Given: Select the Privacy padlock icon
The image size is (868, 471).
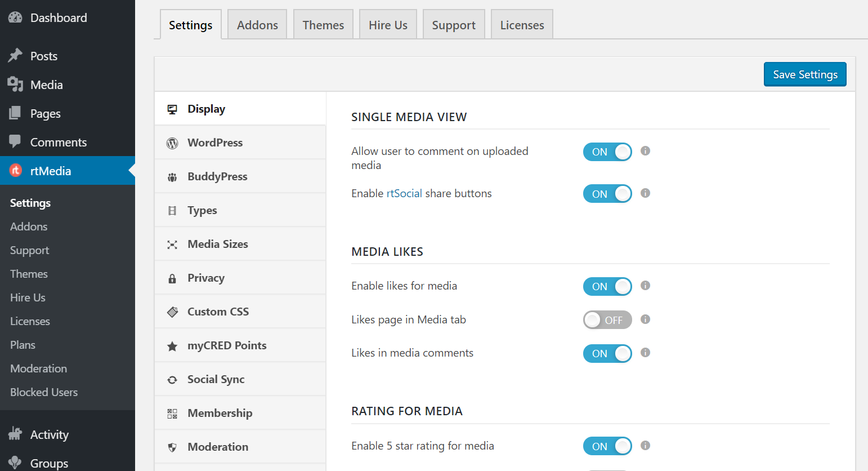Looking at the screenshot, I should 172,277.
